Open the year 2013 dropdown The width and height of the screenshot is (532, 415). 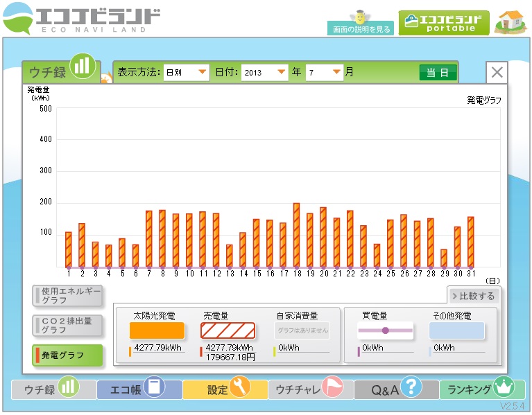[265, 72]
